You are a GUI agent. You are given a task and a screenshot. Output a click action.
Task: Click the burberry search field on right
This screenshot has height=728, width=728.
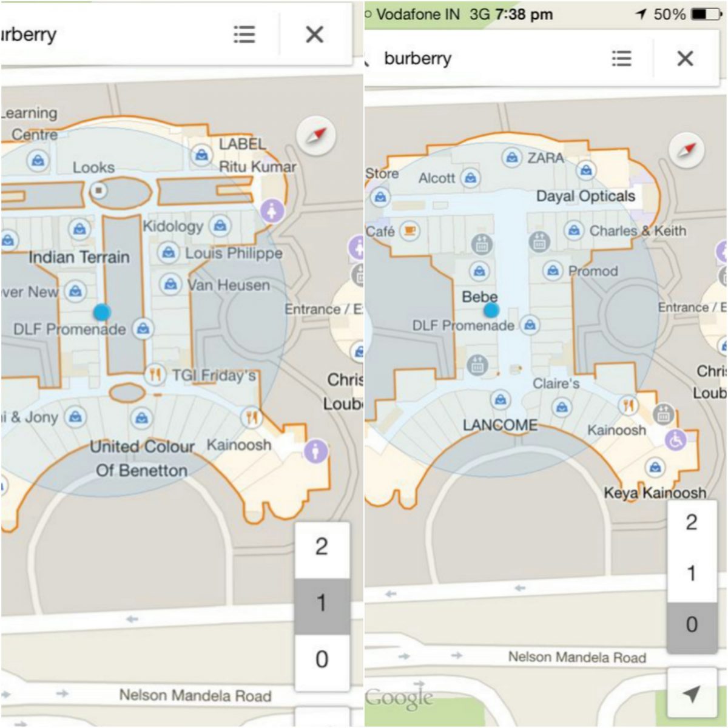[485, 59]
